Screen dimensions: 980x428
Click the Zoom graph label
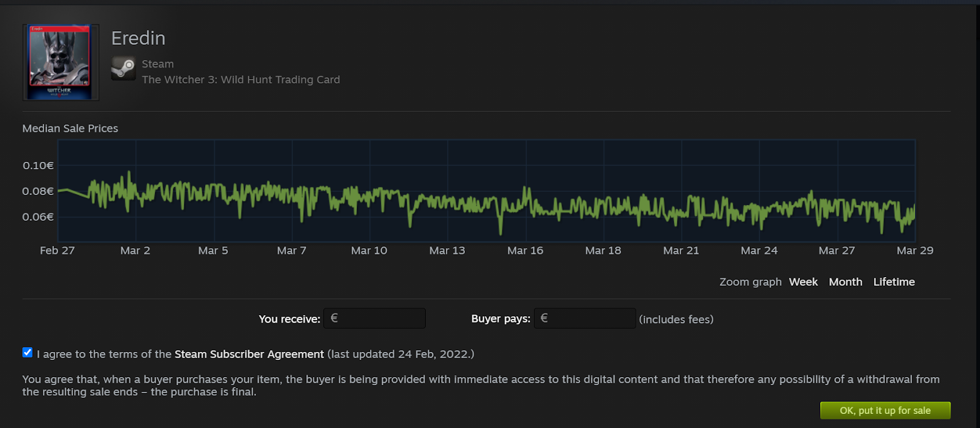coord(750,282)
